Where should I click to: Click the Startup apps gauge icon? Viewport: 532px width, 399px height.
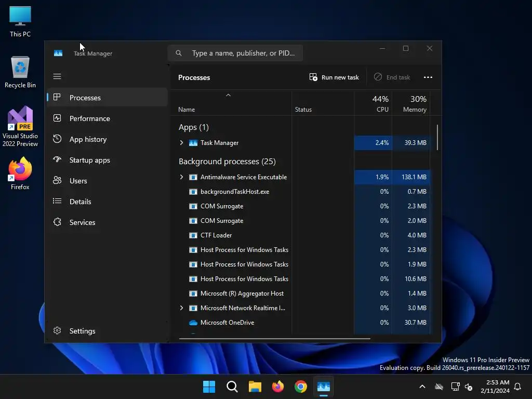coord(57,159)
